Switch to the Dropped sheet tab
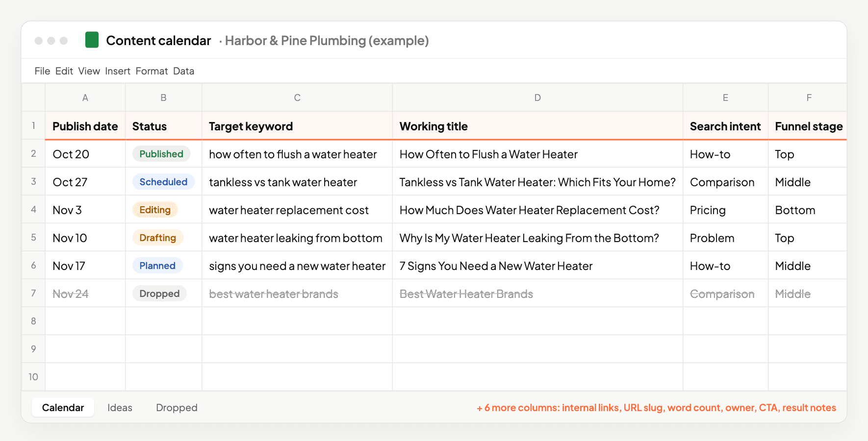The width and height of the screenshot is (868, 441). click(x=177, y=408)
